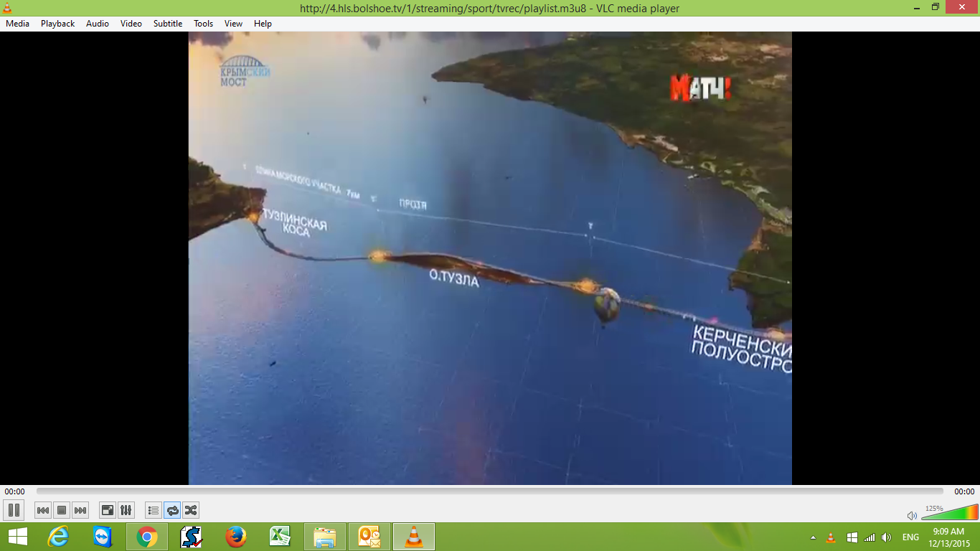The image size is (980, 551).
Task: Skip to next media item
Action: click(80, 510)
